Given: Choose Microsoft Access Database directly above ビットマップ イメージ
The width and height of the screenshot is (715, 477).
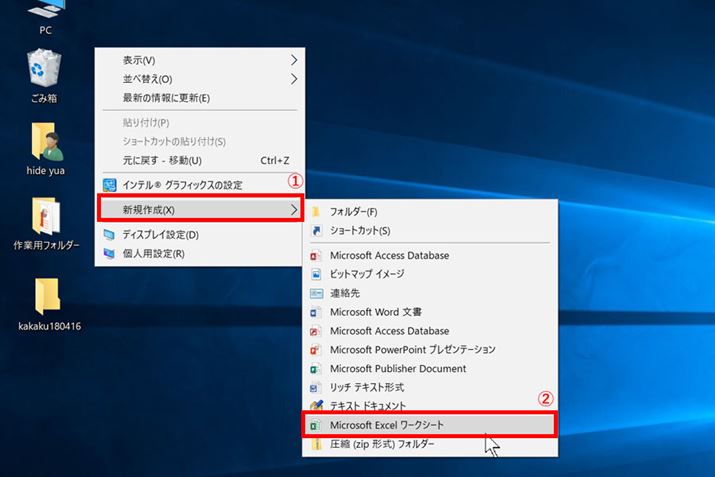Looking at the screenshot, I should (x=430, y=255).
